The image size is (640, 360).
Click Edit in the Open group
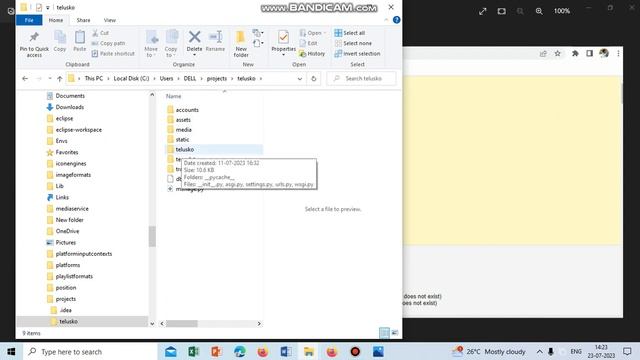click(x=309, y=43)
